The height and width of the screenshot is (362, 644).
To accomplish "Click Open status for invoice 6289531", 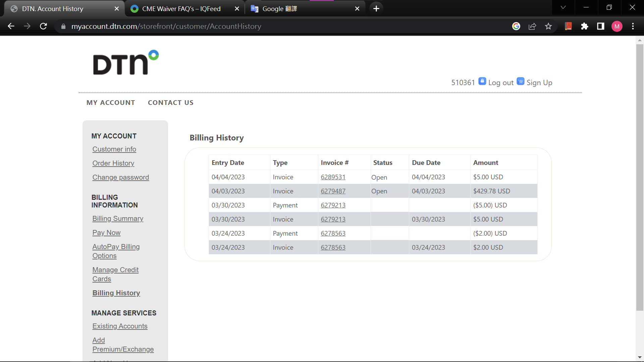I will tap(379, 177).
